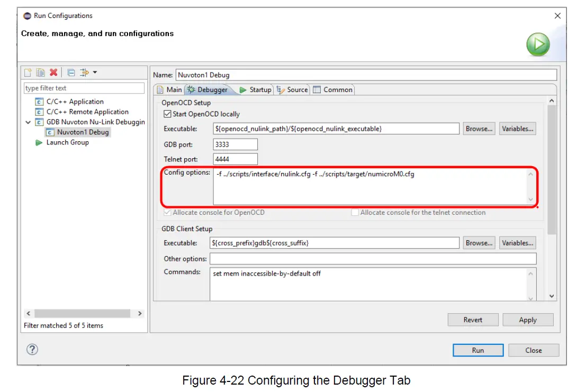Image resolution: width=577 pixels, height=392 pixels.
Task: Click Commands area scroll up arrow
Action: [530, 274]
